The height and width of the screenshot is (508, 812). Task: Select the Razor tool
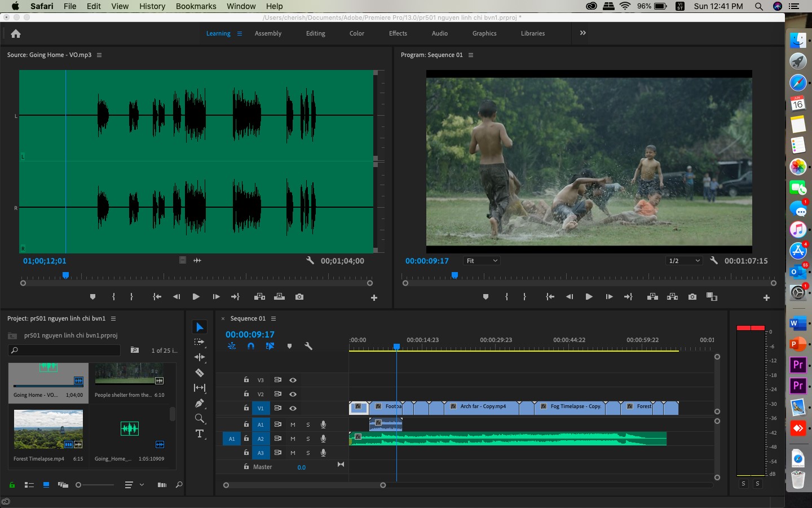tap(200, 373)
